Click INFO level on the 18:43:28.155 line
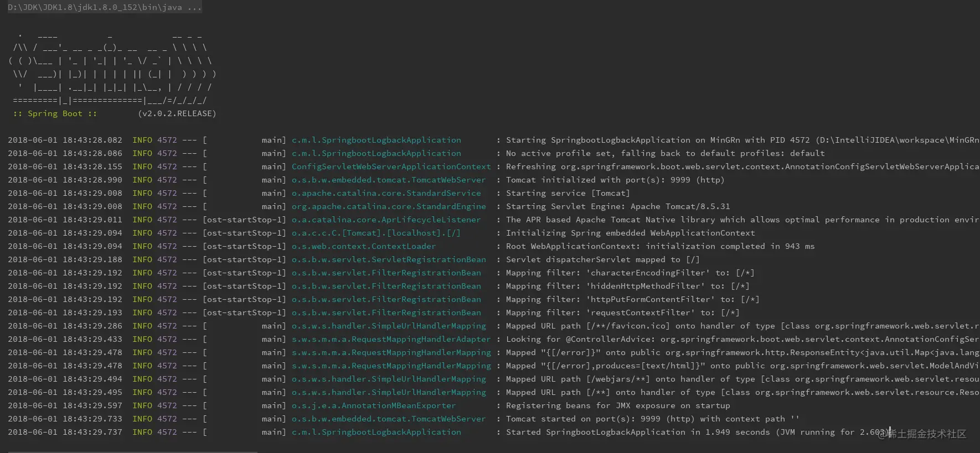Screen dimensions: 980x453 tap(142, 166)
